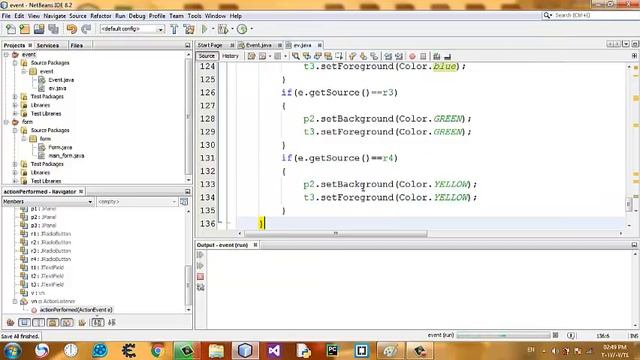Collapse the form project node
This screenshot has width=640, height=360.
[6, 122]
